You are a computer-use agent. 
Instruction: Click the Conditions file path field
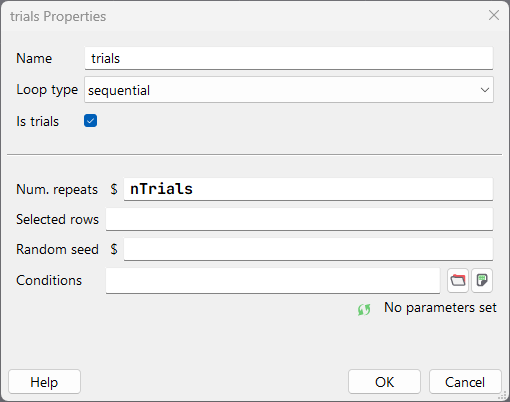point(273,281)
